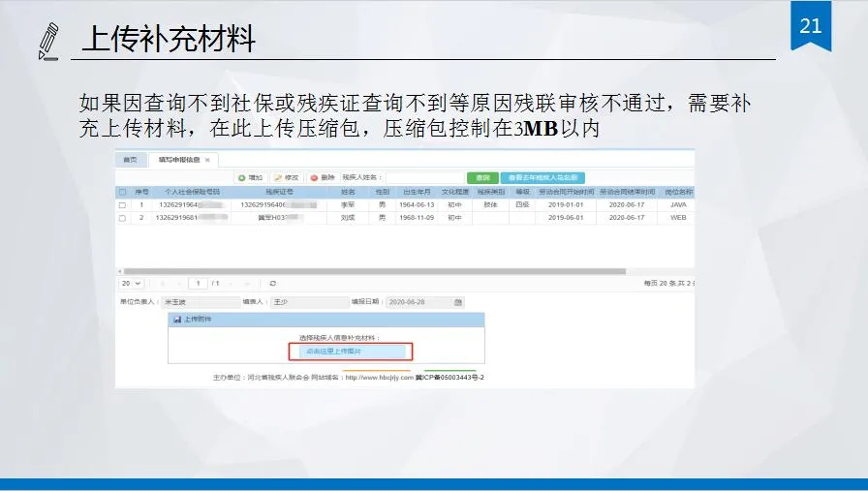Screen dimensions: 868x491
Task: Click 查看去年残疾人花名册 button
Action: (542, 178)
